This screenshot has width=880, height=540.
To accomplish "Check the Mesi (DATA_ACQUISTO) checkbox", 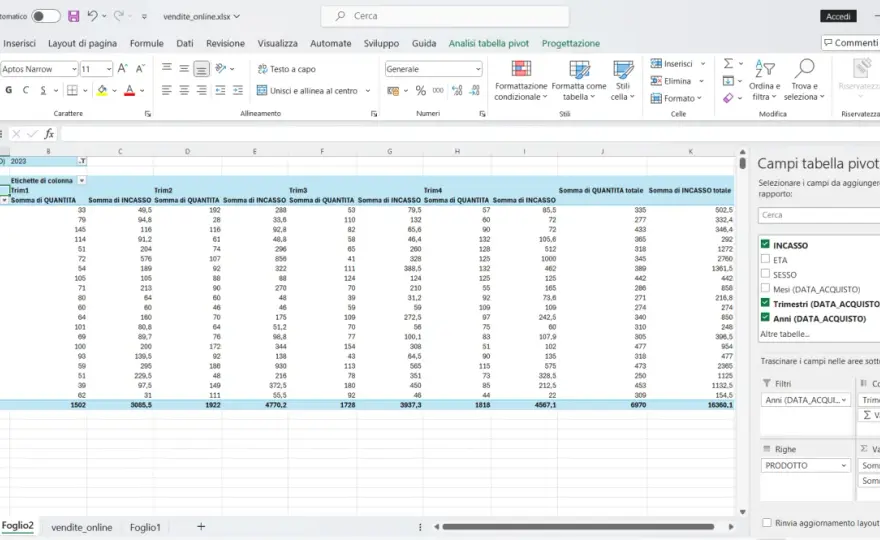I will pyautogui.click(x=765, y=288).
